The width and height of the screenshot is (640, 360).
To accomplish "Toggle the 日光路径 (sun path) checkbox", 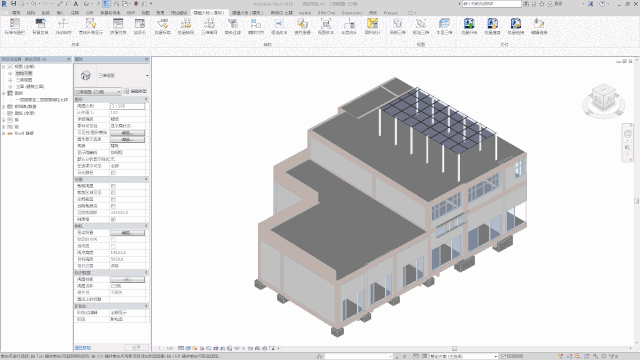I will point(113,173).
